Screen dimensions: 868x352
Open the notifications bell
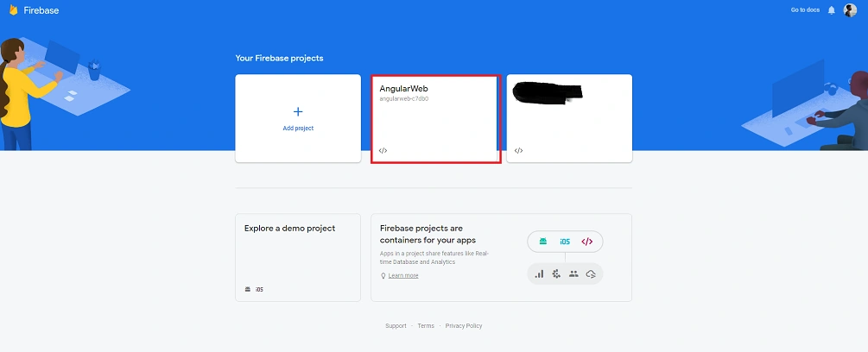click(832, 10)
